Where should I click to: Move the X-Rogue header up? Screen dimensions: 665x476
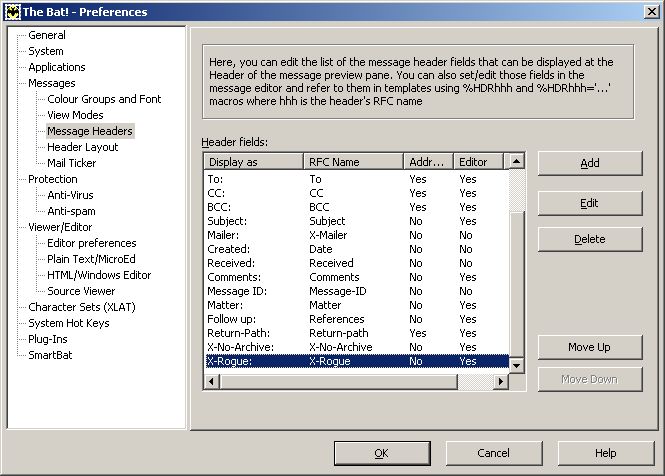pyautogui.click(x=590, y=347)
